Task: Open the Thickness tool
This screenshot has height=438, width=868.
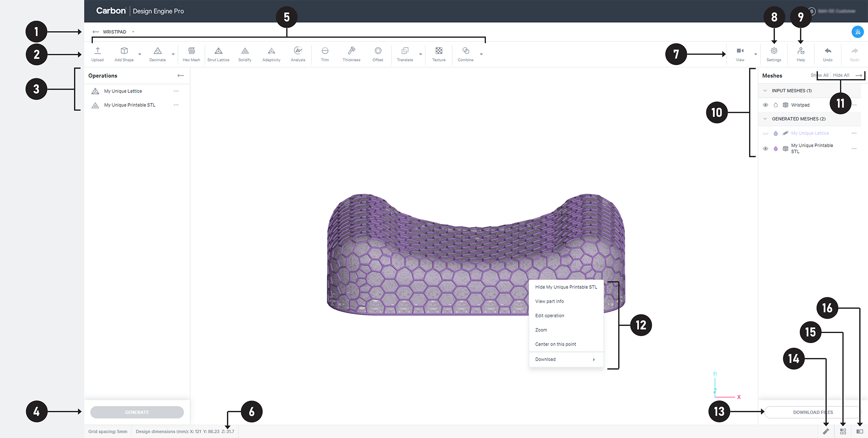Action: click(x=351, y=54)
